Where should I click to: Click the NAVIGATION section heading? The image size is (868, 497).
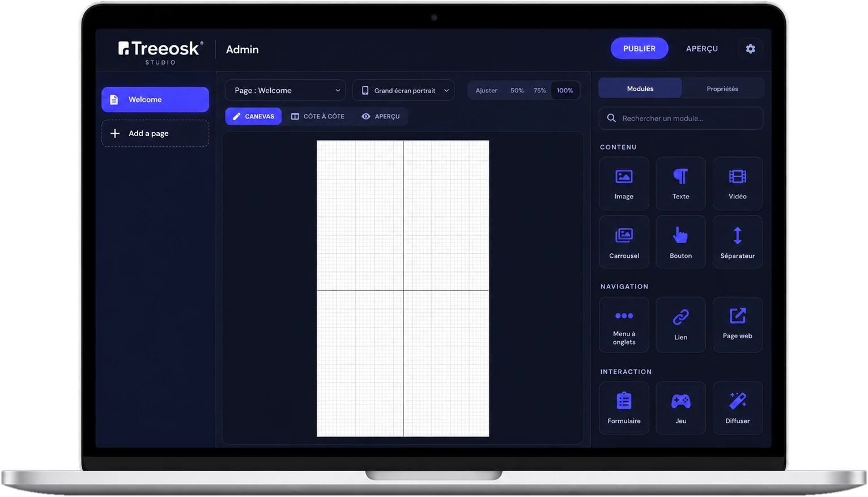tap(624, 286)
